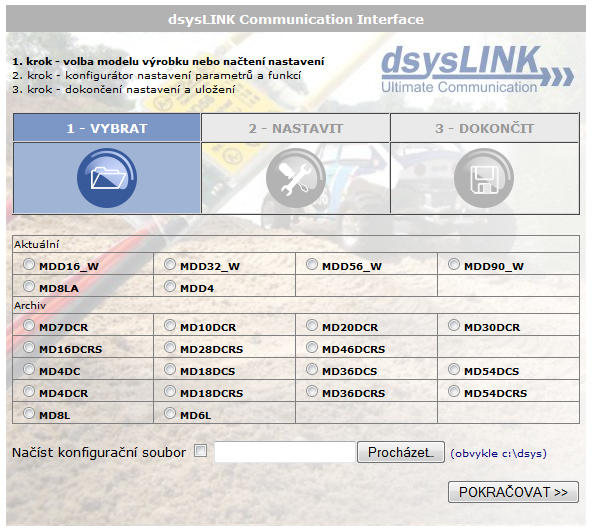Click the '(obvykle c:\dsys)' hint text
Image resolution: width=592 pixels, height=531 pixels.
498,453
